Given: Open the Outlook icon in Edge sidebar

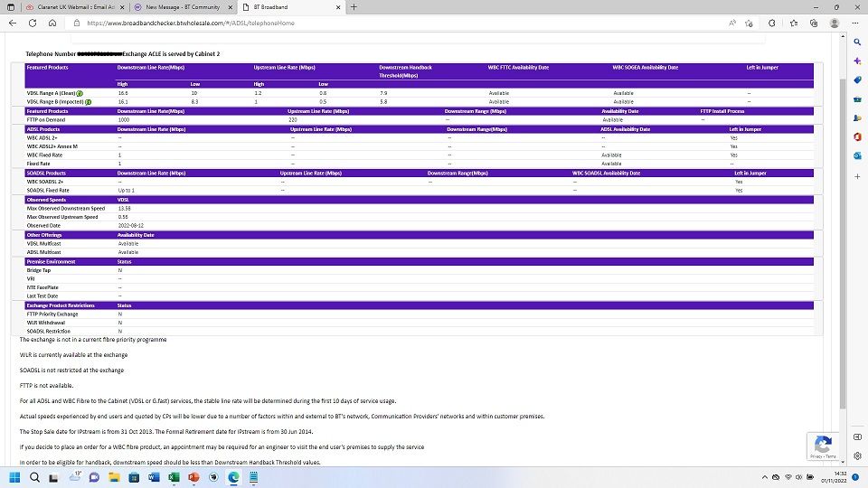Looking at the screenshot, I should (x=857, y=155).
